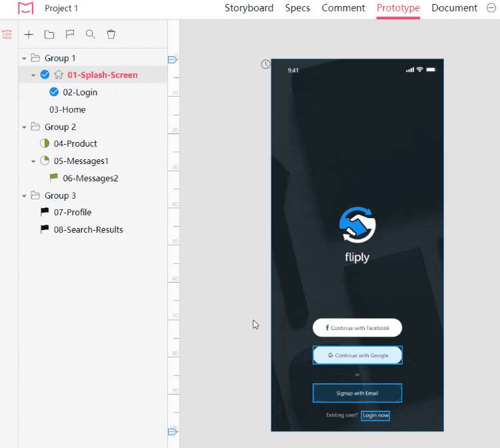500x448 pixels.
Task: Collapse Group 3 tree arrow
Action: 24,196
